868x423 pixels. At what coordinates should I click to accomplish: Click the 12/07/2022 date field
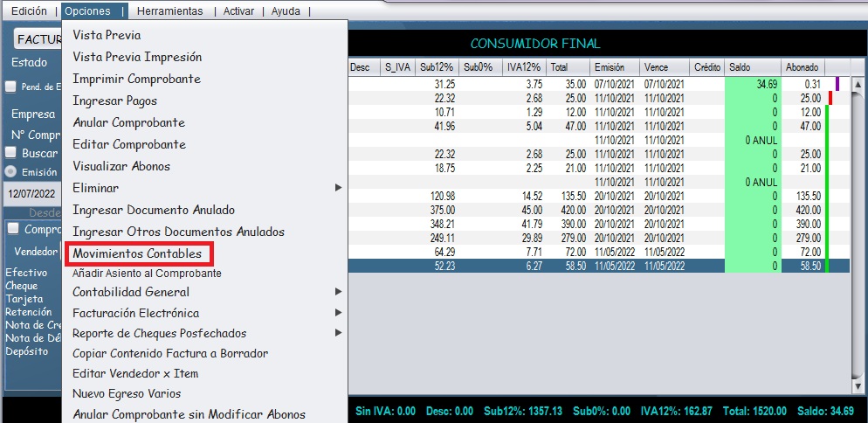31,193
